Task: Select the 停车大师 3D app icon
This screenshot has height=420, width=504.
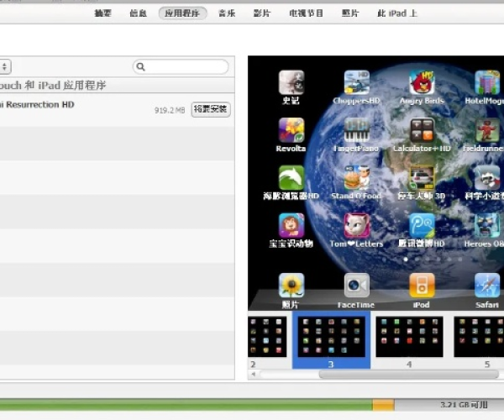Action: (x=422, y=177)
